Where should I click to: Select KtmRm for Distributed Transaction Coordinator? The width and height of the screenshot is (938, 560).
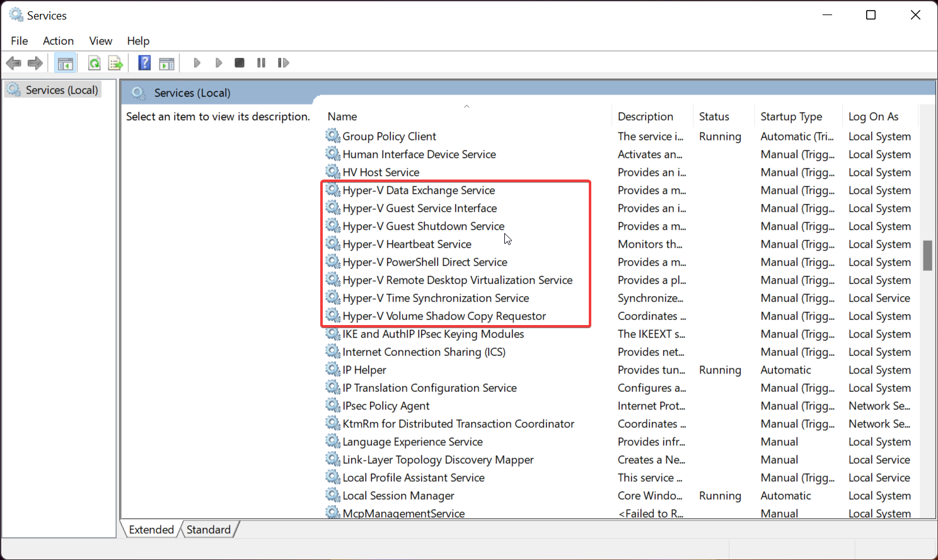458,424
